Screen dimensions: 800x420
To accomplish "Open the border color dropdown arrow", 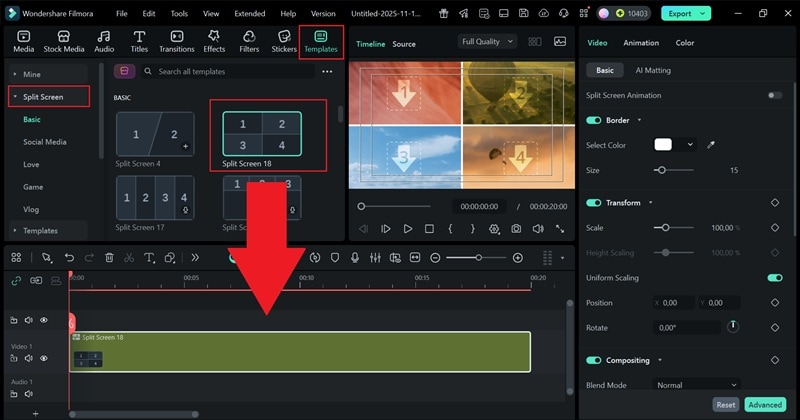I will [x=690, y=145].
